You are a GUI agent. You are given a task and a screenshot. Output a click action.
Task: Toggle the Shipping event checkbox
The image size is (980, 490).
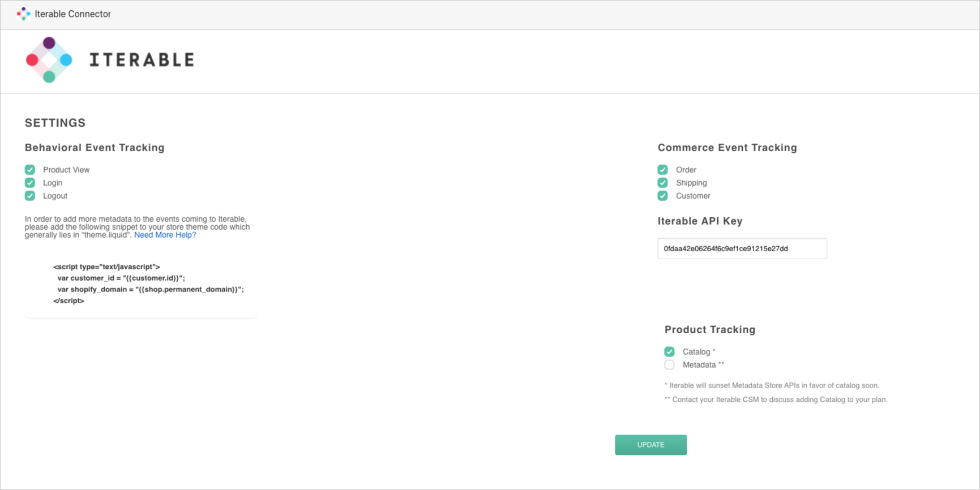tap(663, 183)
